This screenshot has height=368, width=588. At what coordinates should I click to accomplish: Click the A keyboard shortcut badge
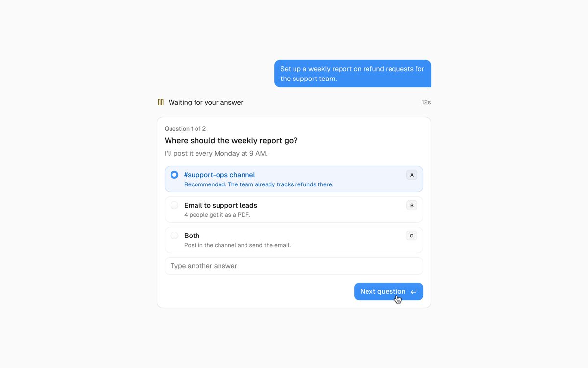(x=412, y=175)
